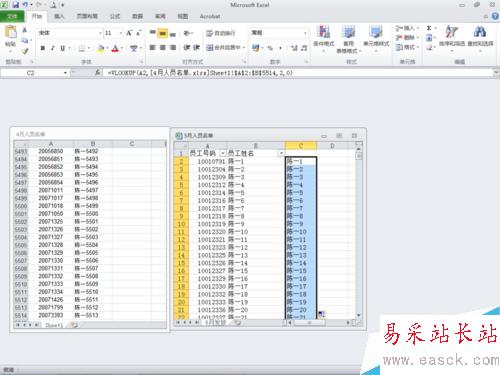Click Increase Font Size icon

click(129, 33)
